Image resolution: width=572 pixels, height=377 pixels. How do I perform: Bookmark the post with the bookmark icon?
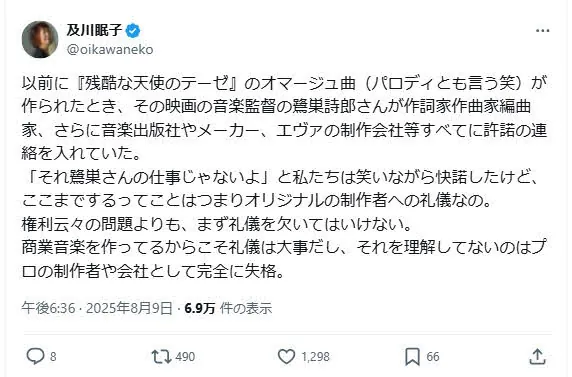pos(413,357)
